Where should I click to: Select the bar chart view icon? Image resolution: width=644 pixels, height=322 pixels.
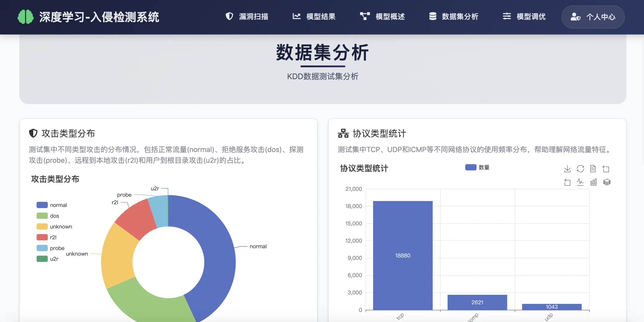point(593,182)
